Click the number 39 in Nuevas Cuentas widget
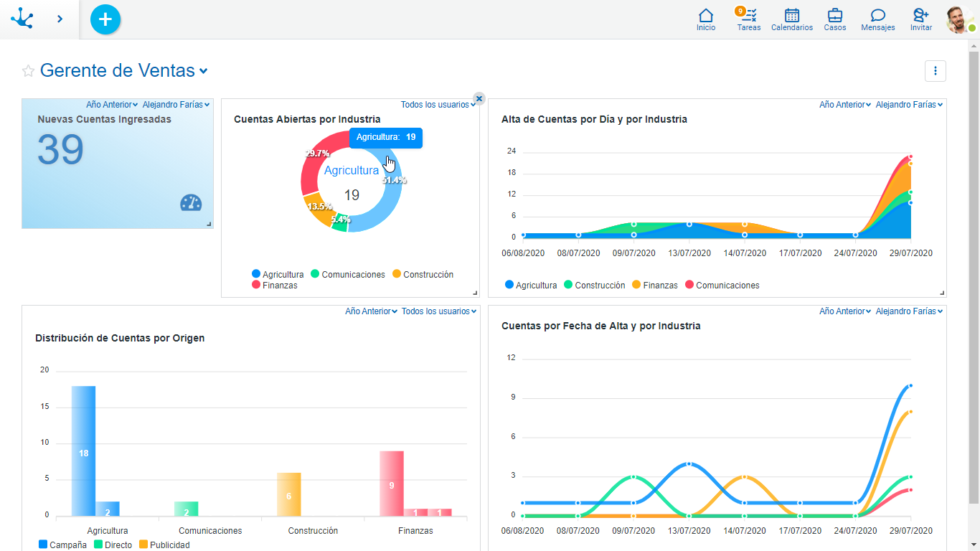980x551 pixels. click(x=60, y=150)
